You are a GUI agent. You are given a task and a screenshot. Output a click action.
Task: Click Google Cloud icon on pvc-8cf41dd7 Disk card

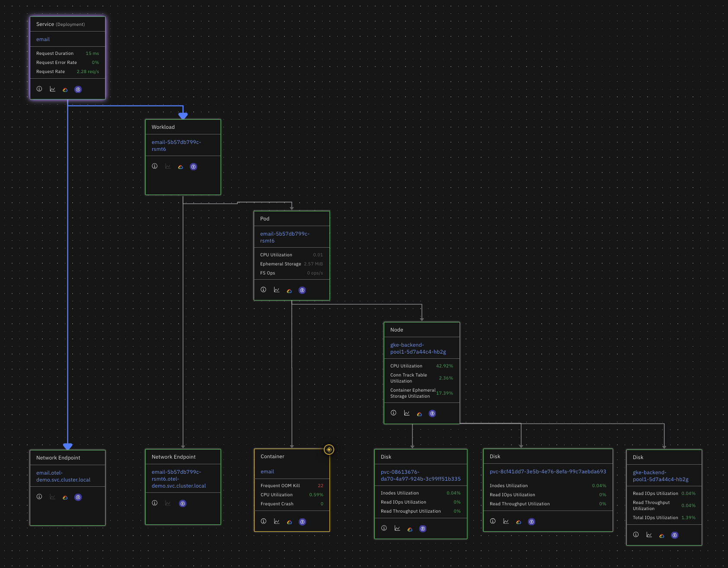coord(519,522)
